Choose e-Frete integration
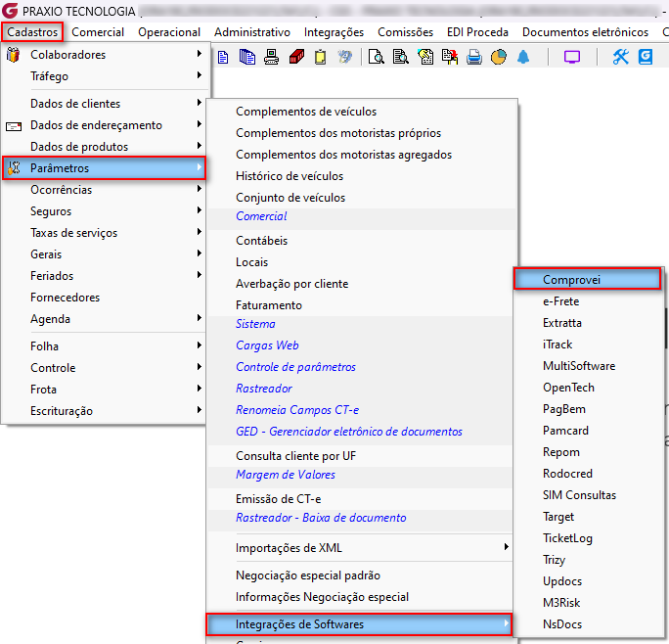The image size is (669, 644). pyautogui.click(x=589, y=301)
